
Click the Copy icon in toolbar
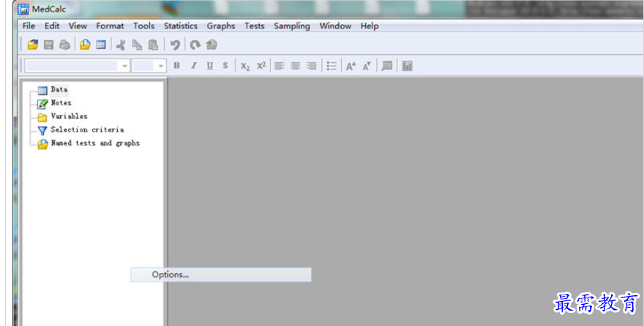coord(137,45)
